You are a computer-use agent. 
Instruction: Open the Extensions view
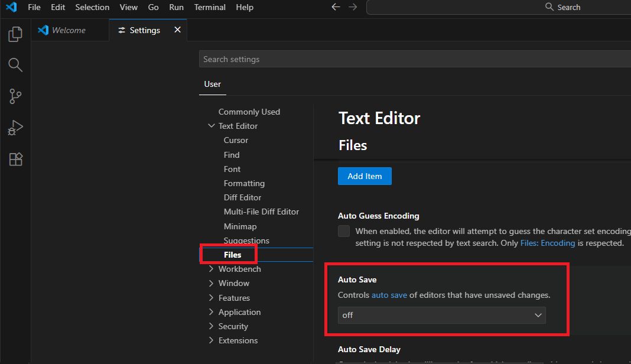click(x=15, y=160)
